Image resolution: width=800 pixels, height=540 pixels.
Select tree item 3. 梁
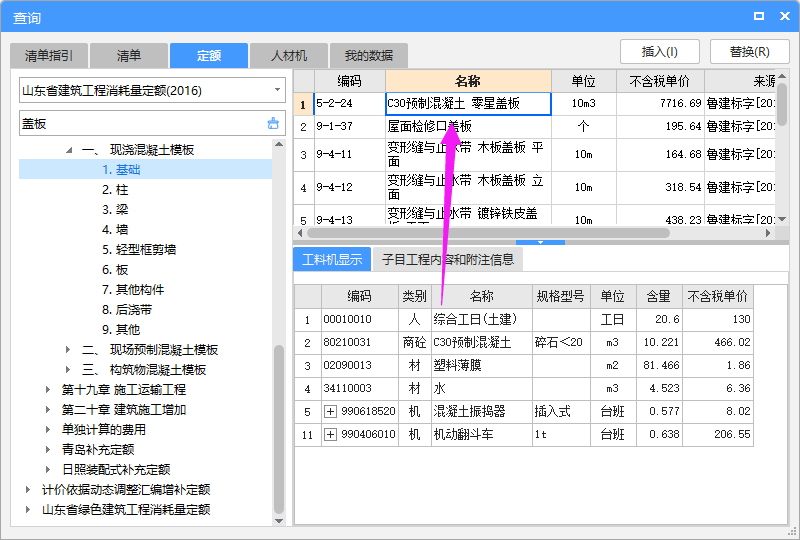point(115,210)
